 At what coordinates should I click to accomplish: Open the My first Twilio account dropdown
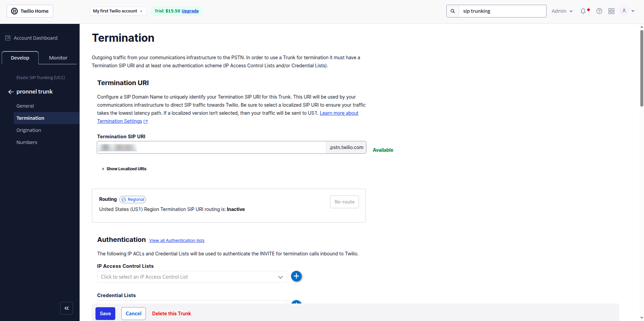(x=118, y=11)
